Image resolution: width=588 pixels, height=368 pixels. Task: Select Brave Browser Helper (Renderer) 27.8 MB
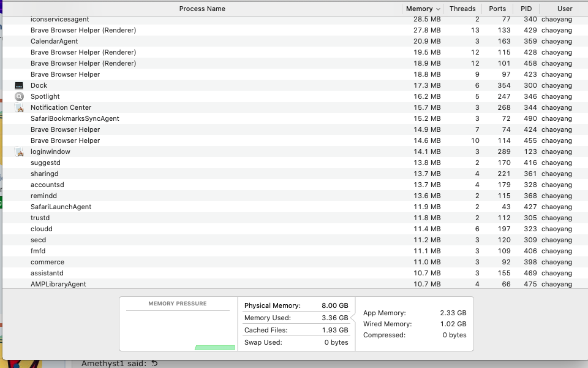[295, 30]
